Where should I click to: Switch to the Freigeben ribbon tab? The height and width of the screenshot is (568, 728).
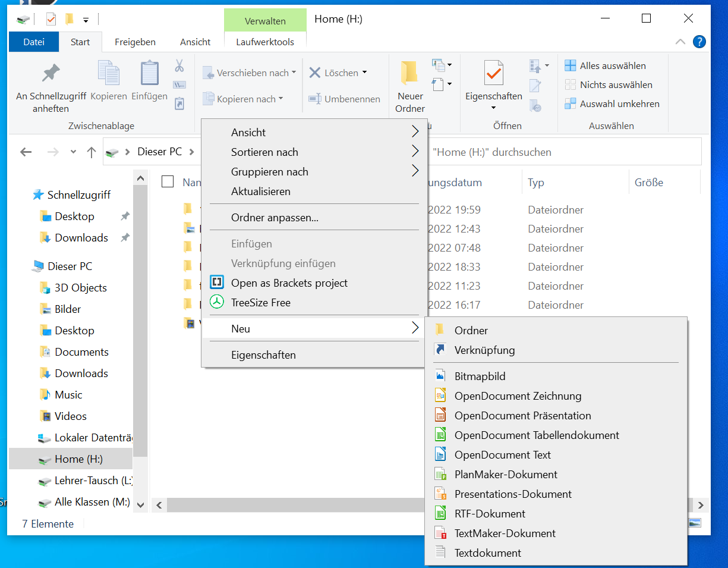tap(135, 42)
